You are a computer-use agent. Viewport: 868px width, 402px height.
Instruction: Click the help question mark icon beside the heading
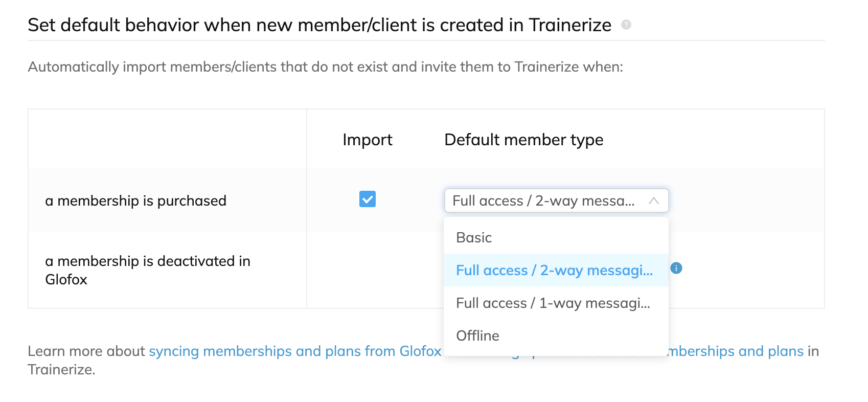pyautogui.click(x=626, y=25)
